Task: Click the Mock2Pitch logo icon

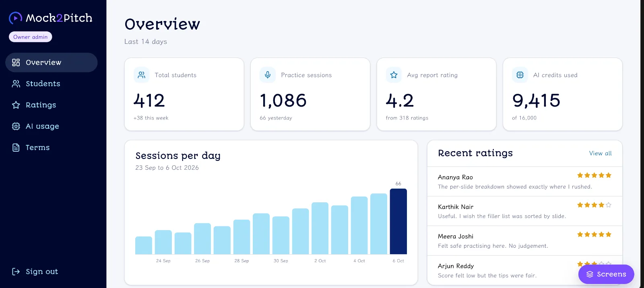Action: tap(16, 18)
